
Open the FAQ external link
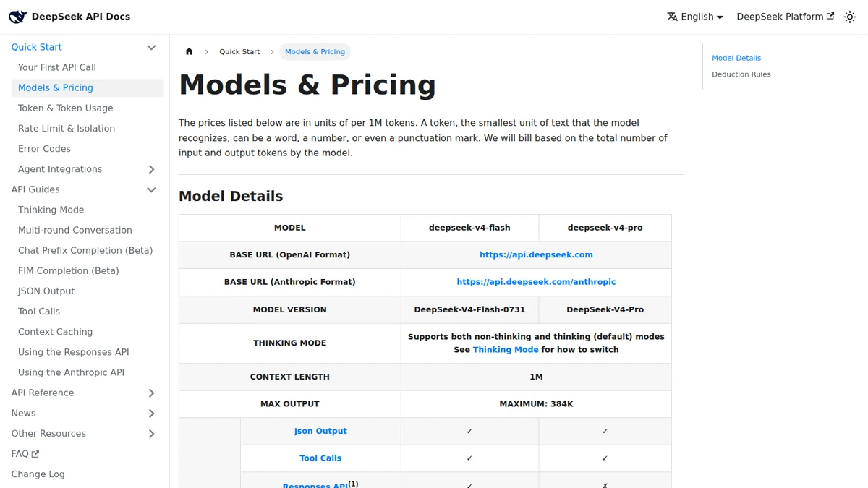[x=25, y=454]
